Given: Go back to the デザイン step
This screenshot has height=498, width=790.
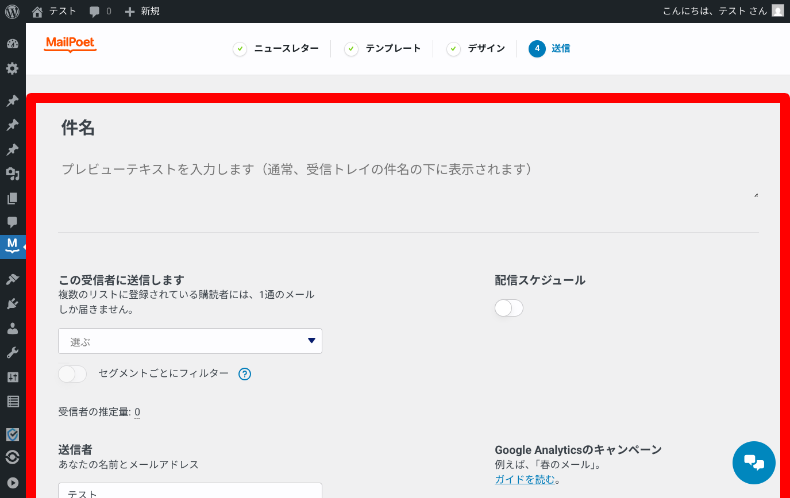Looking at the screenshot, I should coord(476,49).
